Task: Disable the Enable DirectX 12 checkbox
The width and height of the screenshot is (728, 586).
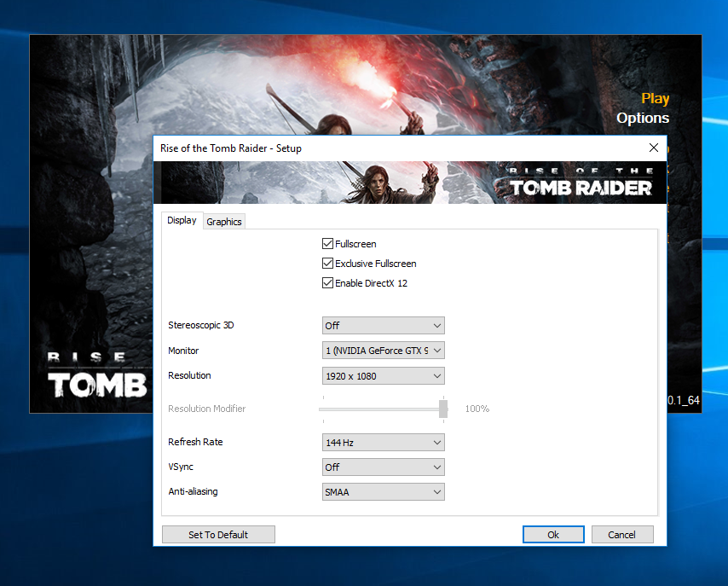Action: pos(328,283)
